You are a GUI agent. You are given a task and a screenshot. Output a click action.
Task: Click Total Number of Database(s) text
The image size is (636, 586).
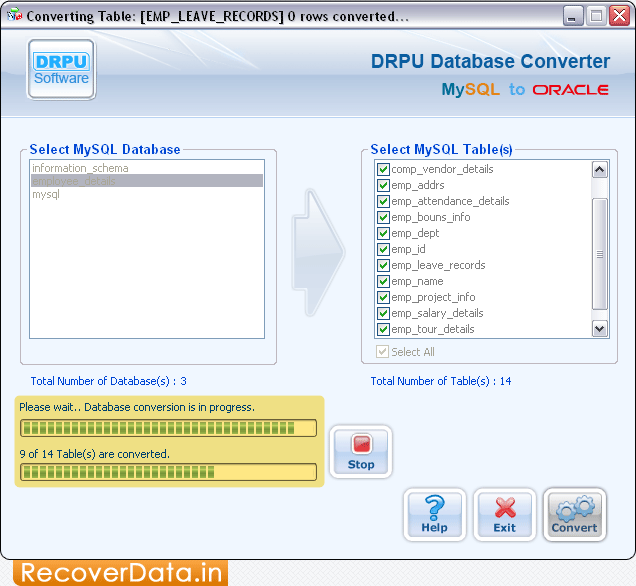click(x=108, y=381)
